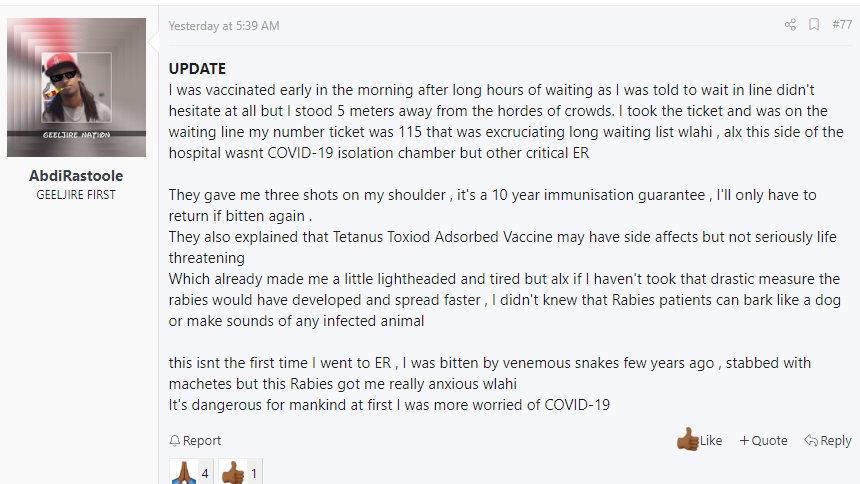This screenshot has height=484, width=860.
Task: Open the AbdiRastoole username profile link
Action: pyautogui.click(x=76, y=176)
